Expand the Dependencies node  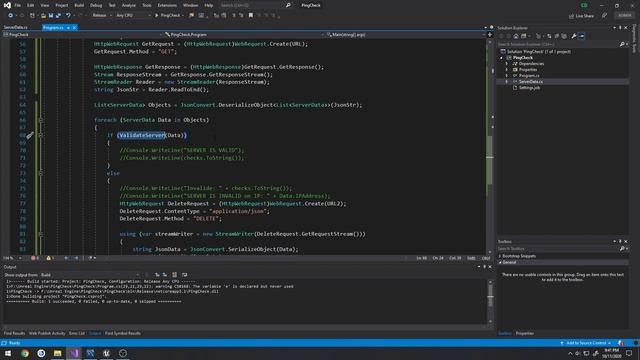click(507, 64)
